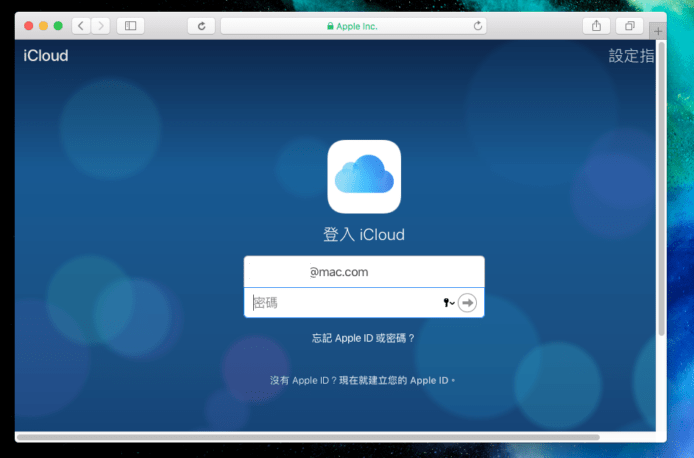The height and width of the screenshot is (458, 694).
Task: Click the Share button in Safari toolbar
Action: [595, 25]
